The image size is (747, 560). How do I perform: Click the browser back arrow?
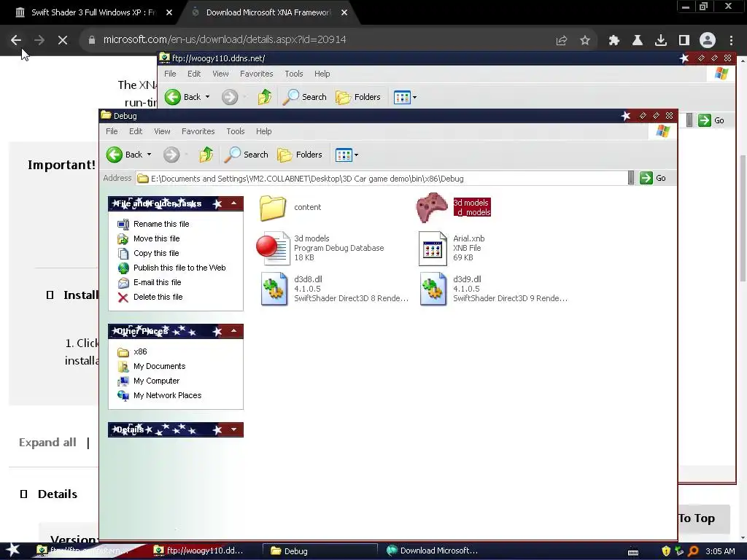[16, 40]
